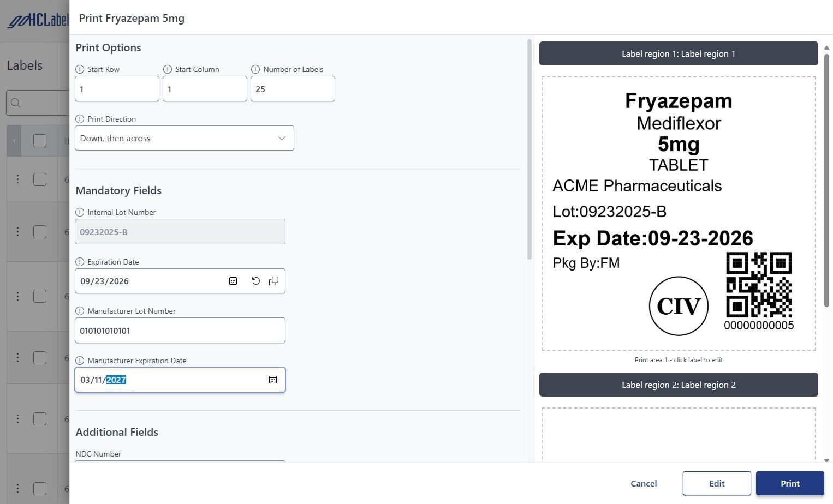Check the second label row checkbox
The image size is (833, 504).
pos(40,232)
